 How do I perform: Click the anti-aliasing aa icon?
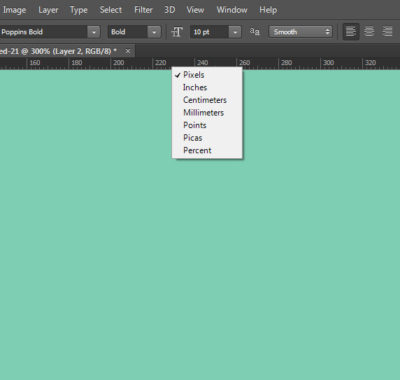255,32
